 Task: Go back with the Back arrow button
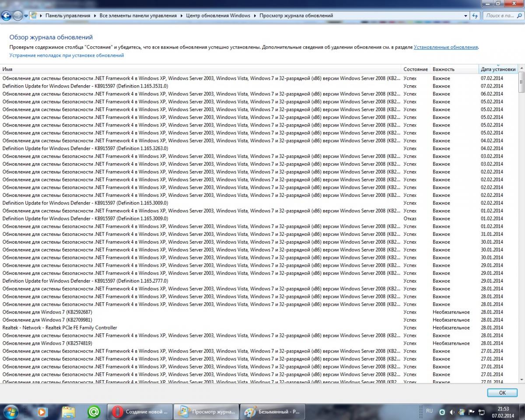[x=7, y=16]
